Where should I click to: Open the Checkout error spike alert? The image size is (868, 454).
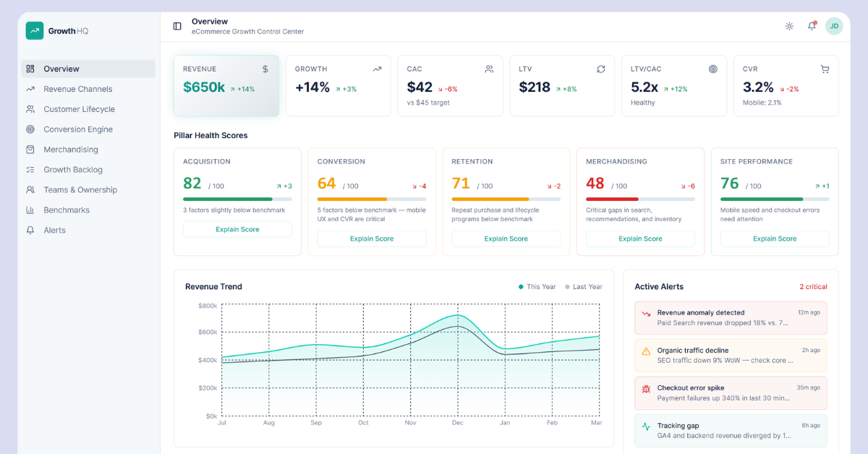coord(731,393)
